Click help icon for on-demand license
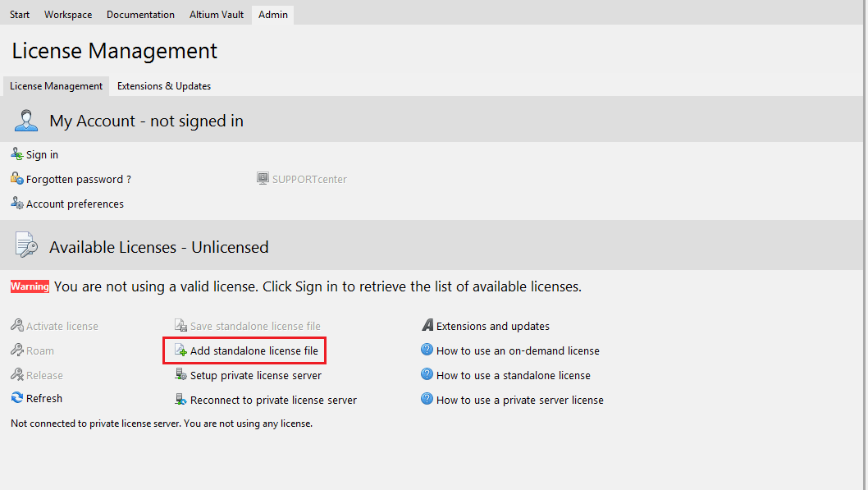Viewport: 868px width, 490px height. click(x=427, y=350)
